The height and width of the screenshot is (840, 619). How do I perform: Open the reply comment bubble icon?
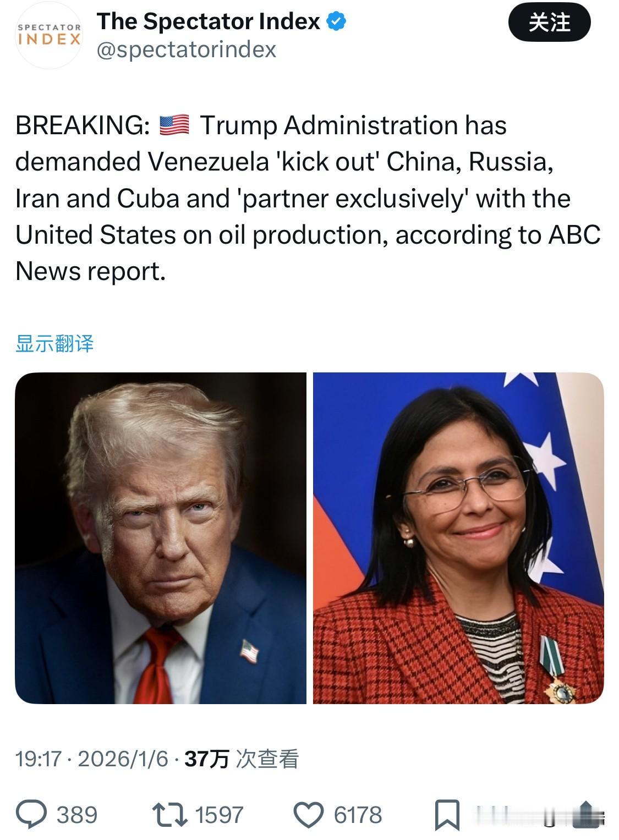pyautogui.click(x=32, y=815)
